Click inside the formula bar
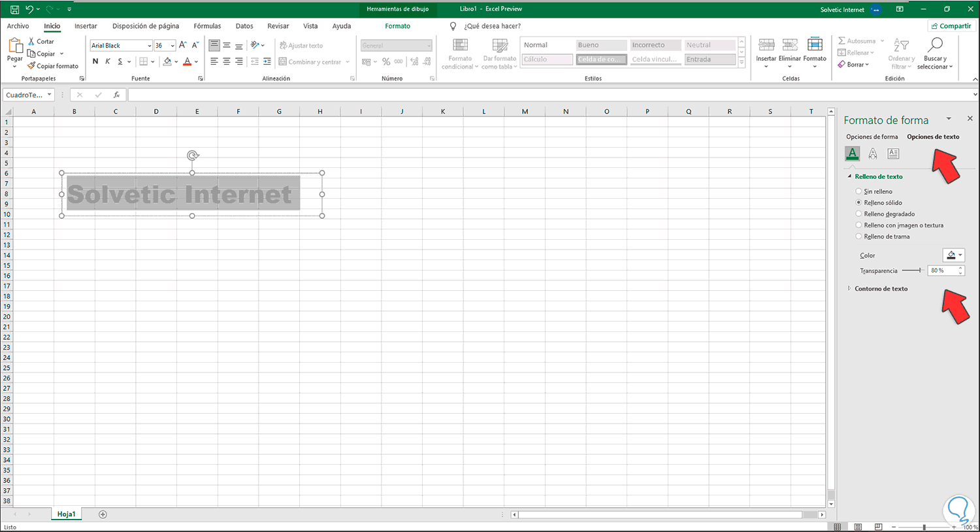980x532 pixels. pos(549,95)
